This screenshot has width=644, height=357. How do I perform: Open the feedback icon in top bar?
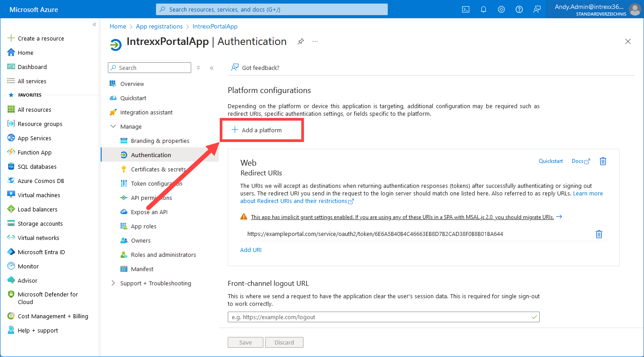[x=537, y=9]
